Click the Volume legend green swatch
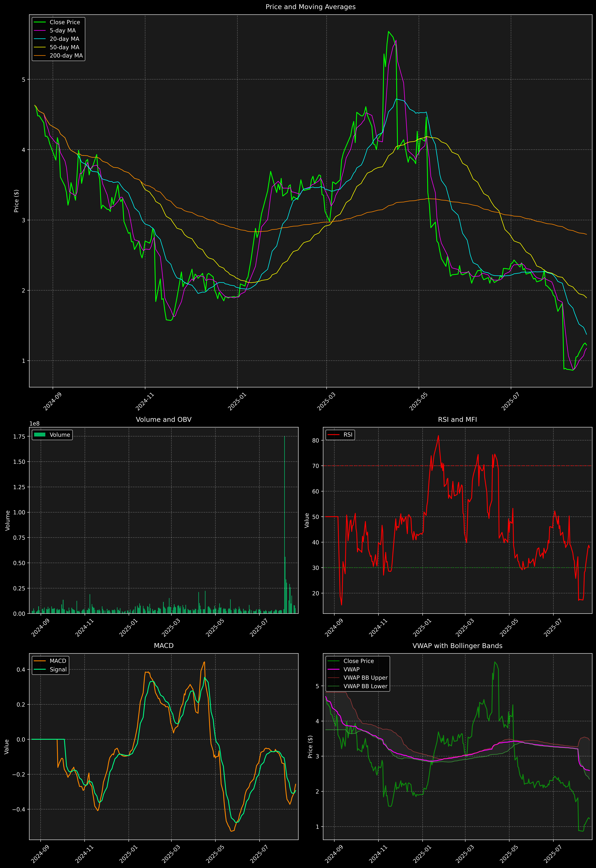 point(40,435)
